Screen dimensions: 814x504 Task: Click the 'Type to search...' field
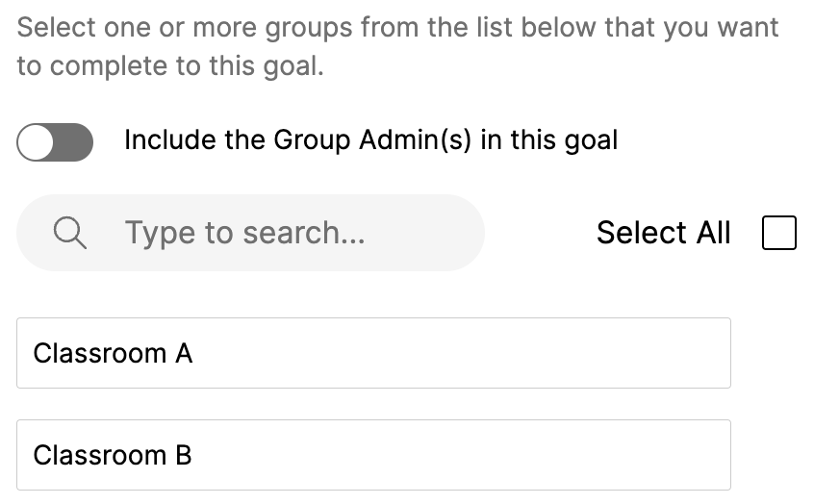[244, 233]
